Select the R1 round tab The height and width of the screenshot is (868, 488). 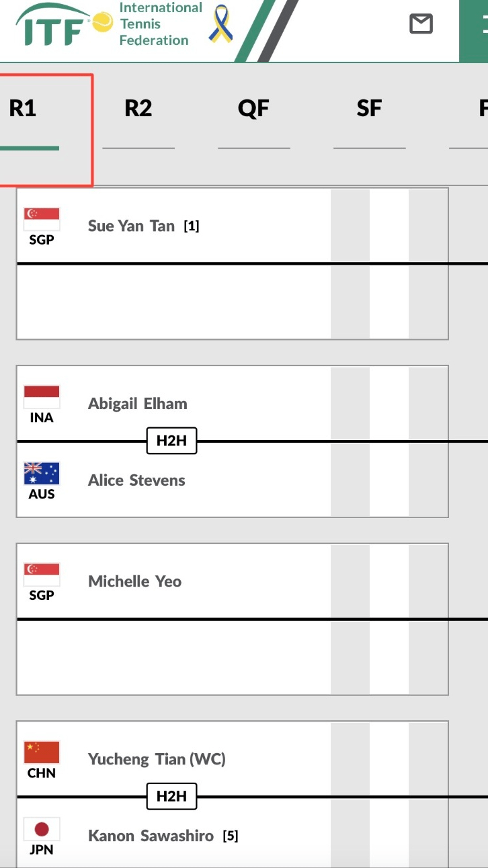[x=23, y=109]
